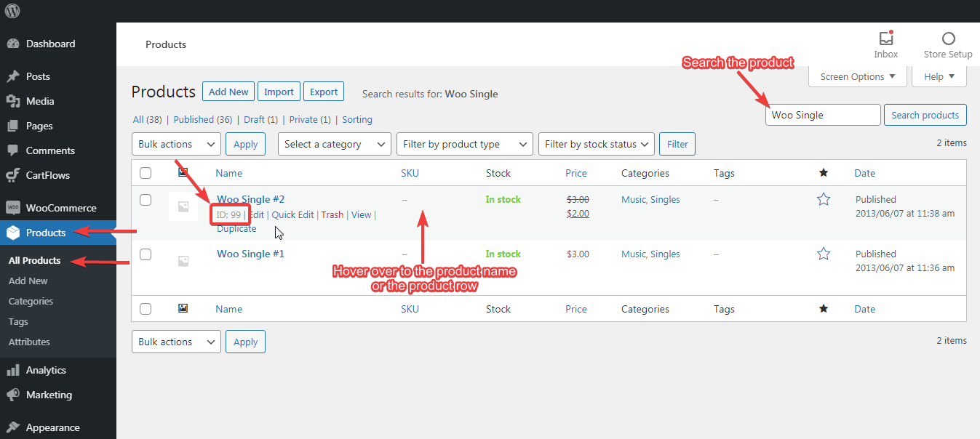Screen dimensions: 980x439
Task: Click the Search products button
Action: 925,115
